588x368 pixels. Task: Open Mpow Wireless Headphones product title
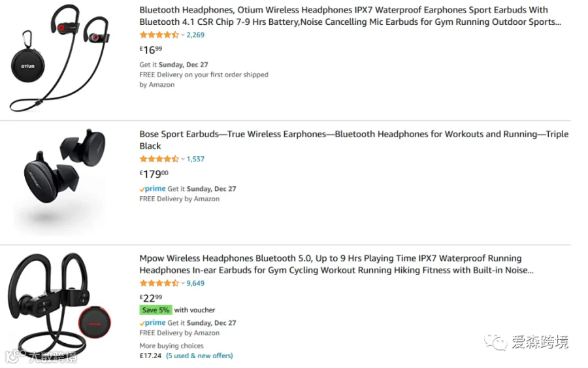(336, 264)
